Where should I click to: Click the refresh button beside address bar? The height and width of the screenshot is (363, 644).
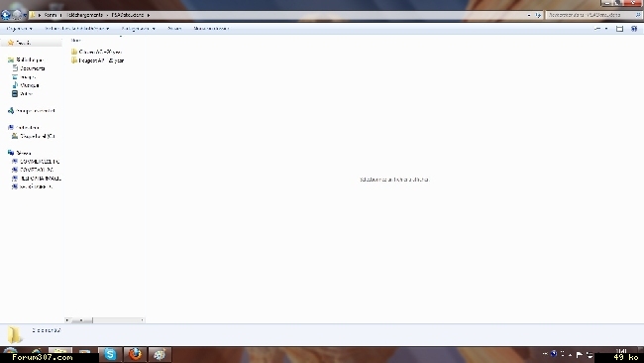(538, 15)
